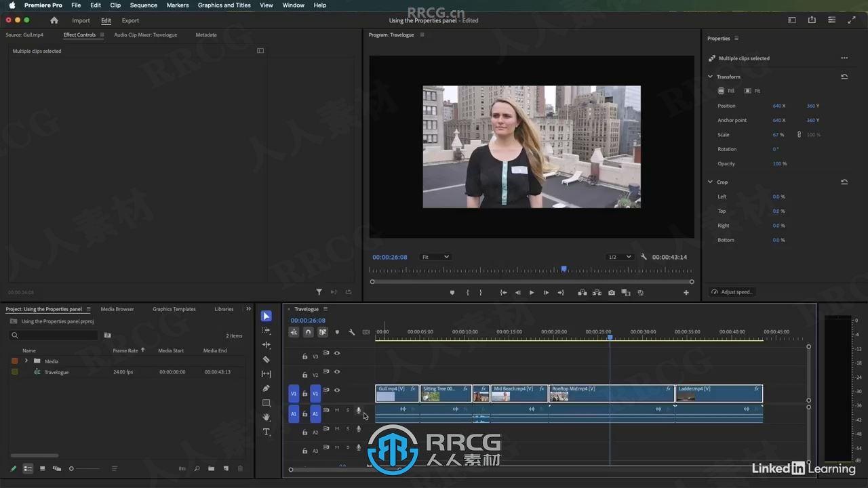
Task: Click the Fit button in Transform
Action: pyautogui.click(x=752, y=91)
